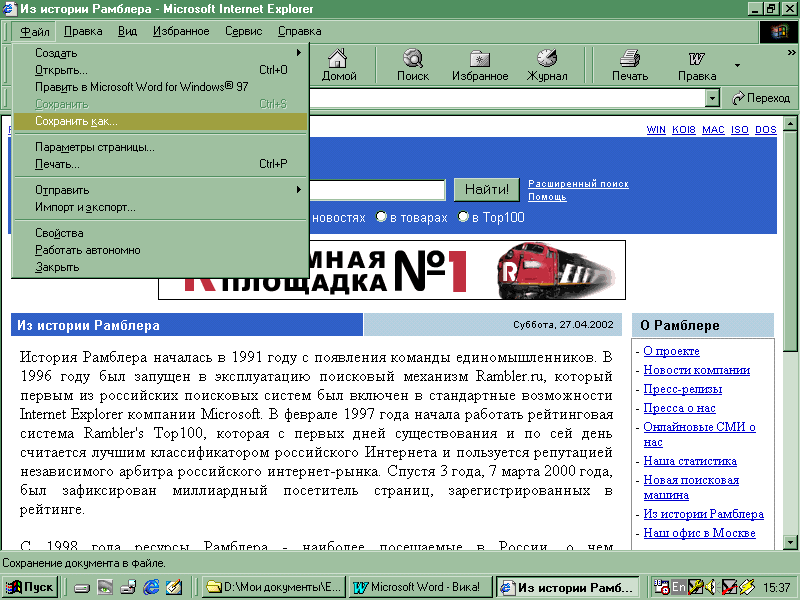Screen dimensions: 800x600
Task: Click the Домой (Home) toolbar icon
Action: (x=338, y=65)
